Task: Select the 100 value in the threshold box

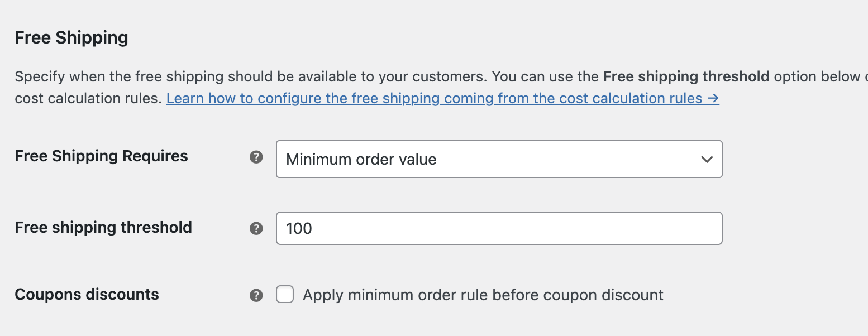Action: click(298, 228)
